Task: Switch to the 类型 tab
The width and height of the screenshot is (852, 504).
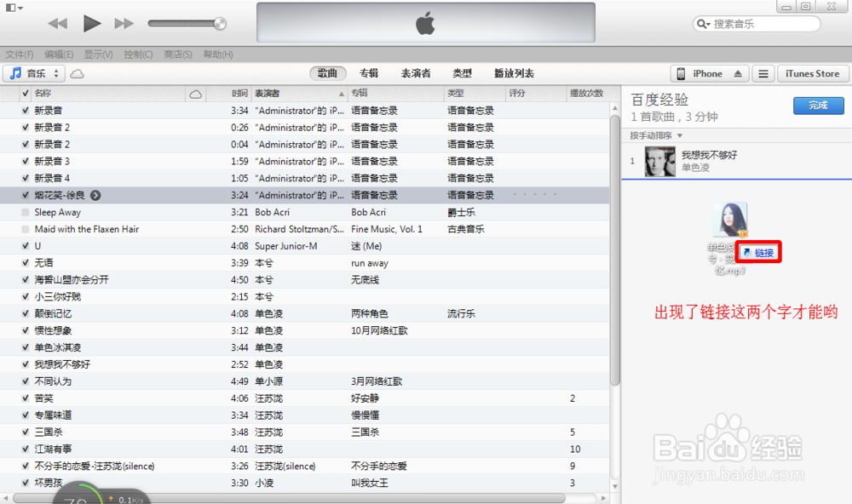Action: 463,73
